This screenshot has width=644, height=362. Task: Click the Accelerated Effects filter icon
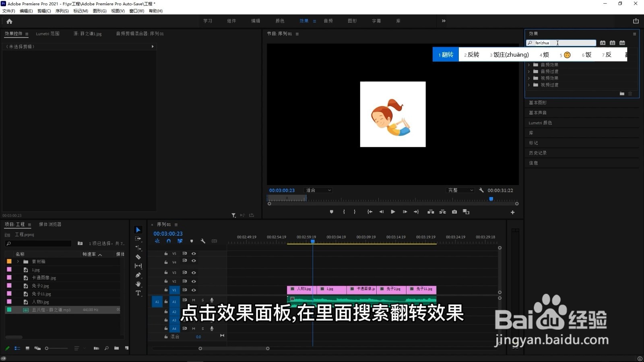pyautogui.click(x=603, y=43)
